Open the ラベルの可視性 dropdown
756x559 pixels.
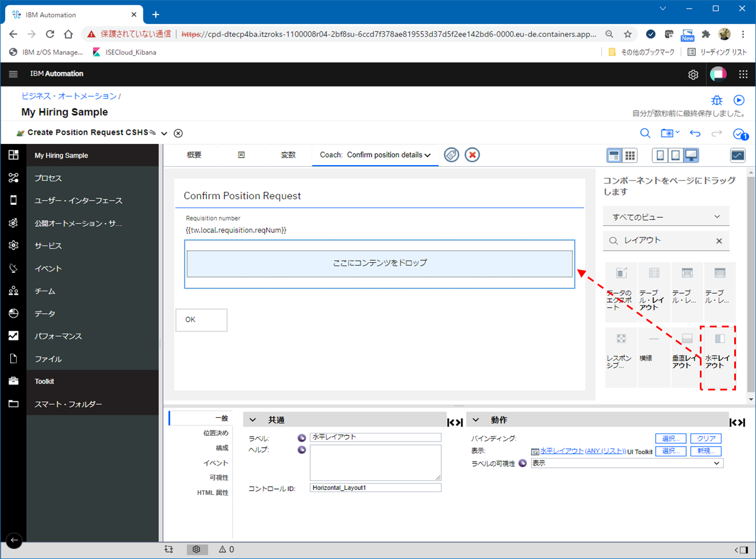pyautogui.click(x=627, y=463)
